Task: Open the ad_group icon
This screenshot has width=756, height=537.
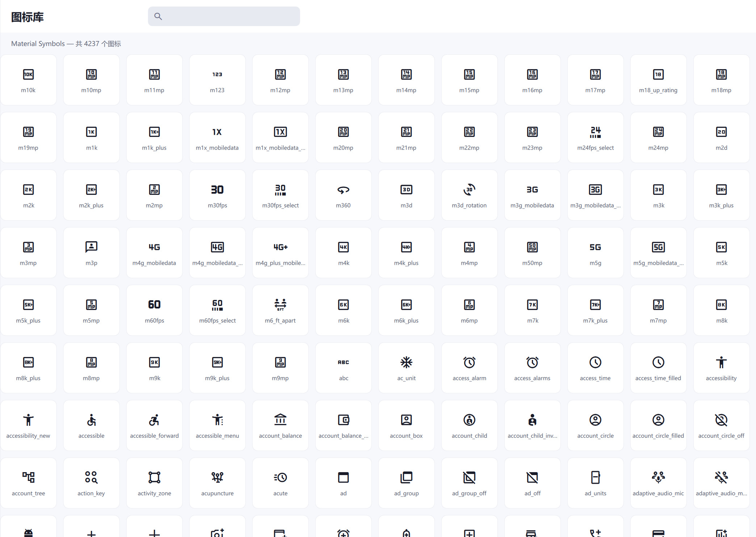Action: pos(406,483)
